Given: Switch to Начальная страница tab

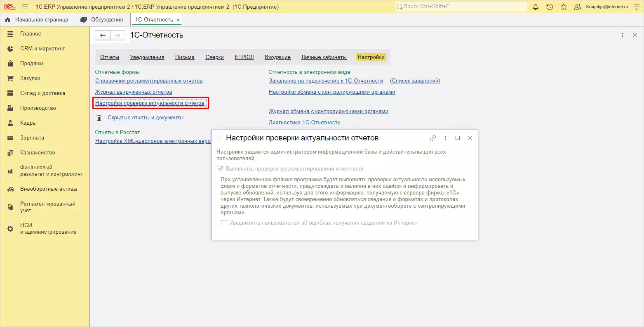Looking at the screenshot, I should tap(37, 20).
